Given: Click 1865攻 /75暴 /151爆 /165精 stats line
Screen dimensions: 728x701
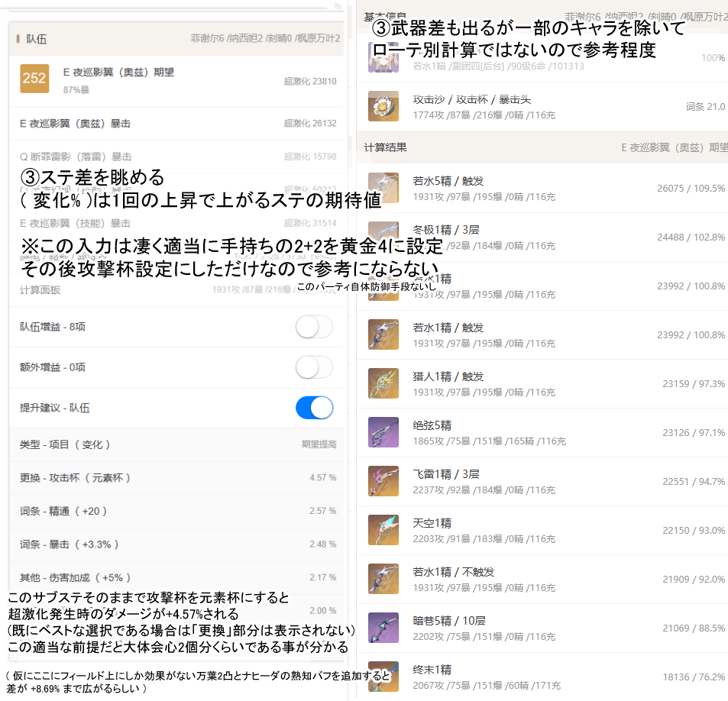Looking at the screenshot, I should click(490, 441).
